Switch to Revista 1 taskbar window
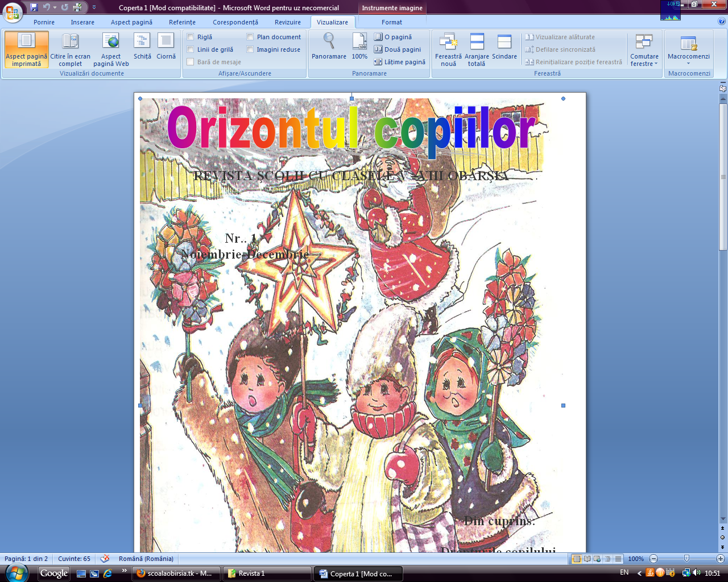This screenshot has width=728, height=582. pyautogui.click(x=267, y=573)
